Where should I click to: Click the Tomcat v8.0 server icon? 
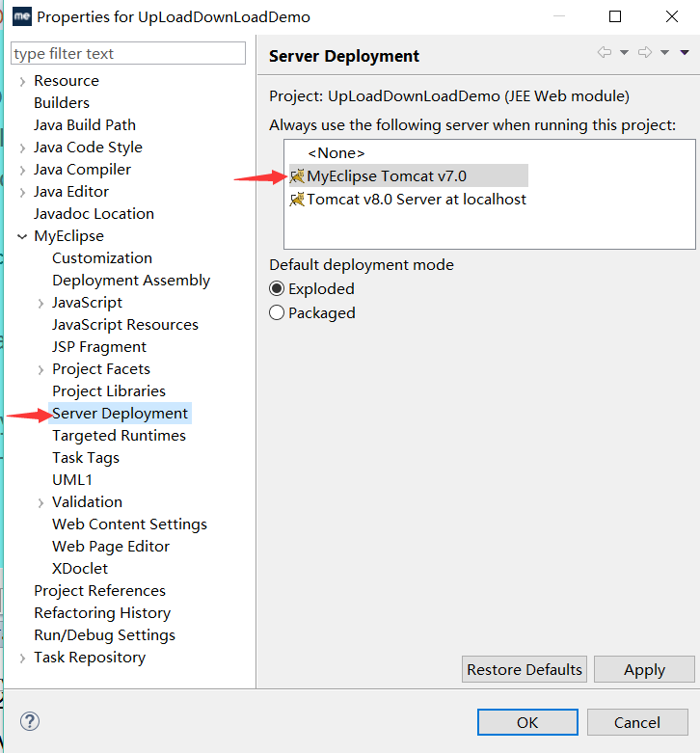coord(297,200)
